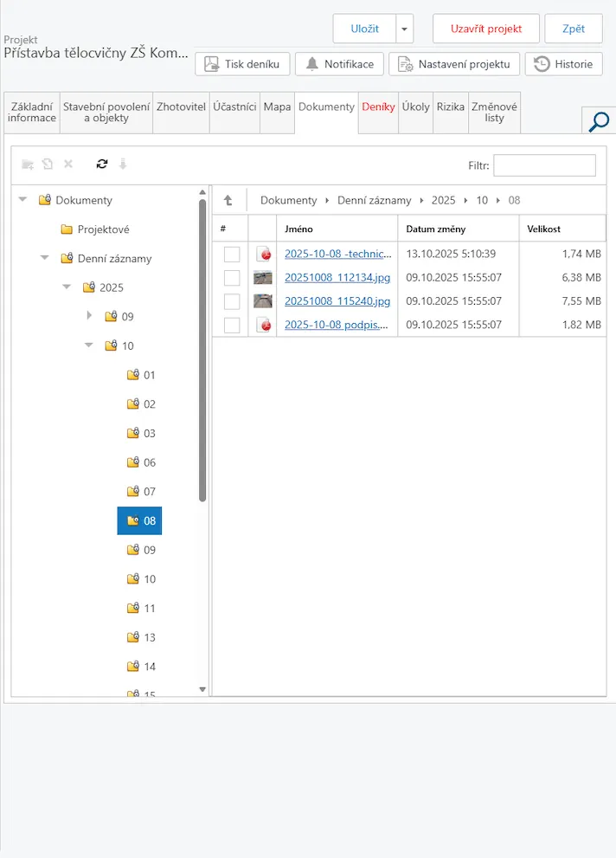The image size is (616, 858).
Task: Click the refresh icon in documents toolbar
Action: pos(102,164)
